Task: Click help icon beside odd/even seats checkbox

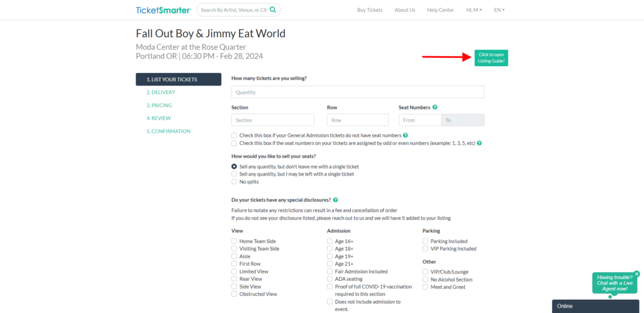Action: coord(479,143)
